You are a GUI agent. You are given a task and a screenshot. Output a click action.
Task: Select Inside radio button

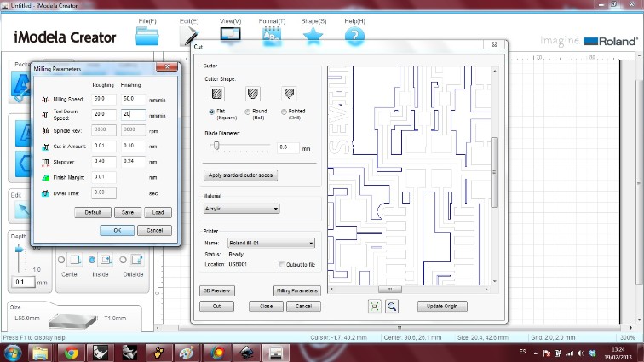(x=92, y=260)
